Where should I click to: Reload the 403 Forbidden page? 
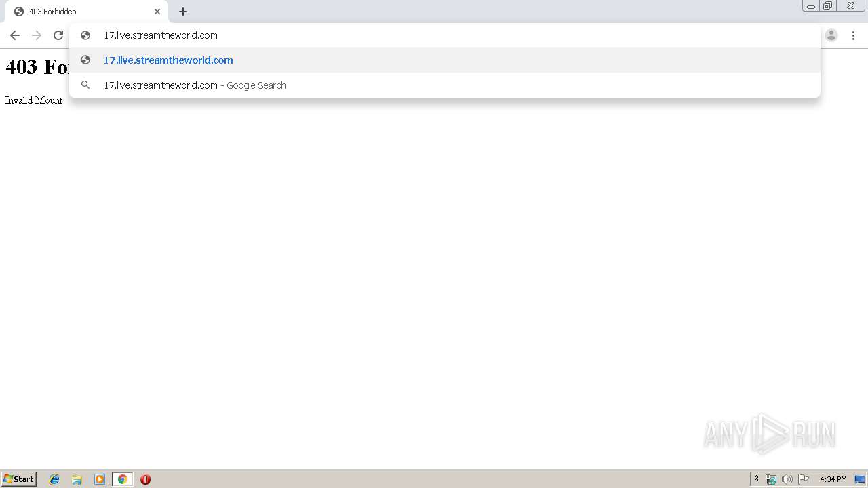(58, 35)
